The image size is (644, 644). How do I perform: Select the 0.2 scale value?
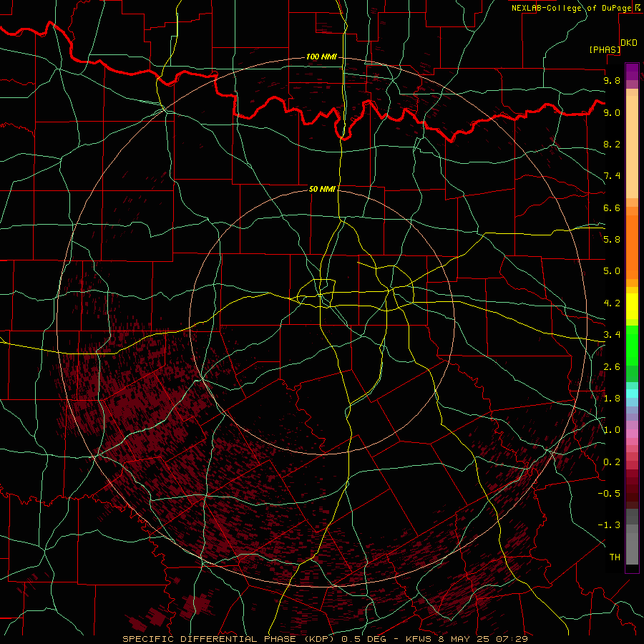tap(612, 462)
